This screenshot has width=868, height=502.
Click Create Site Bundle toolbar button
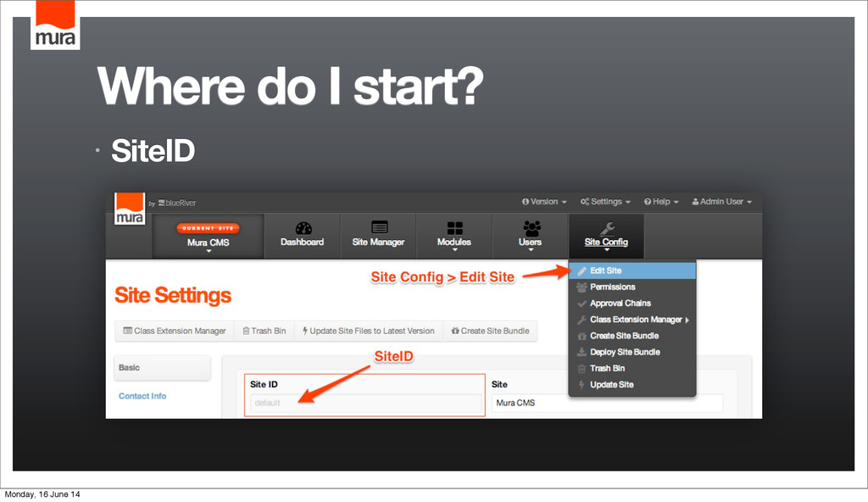tap(490, 331)
